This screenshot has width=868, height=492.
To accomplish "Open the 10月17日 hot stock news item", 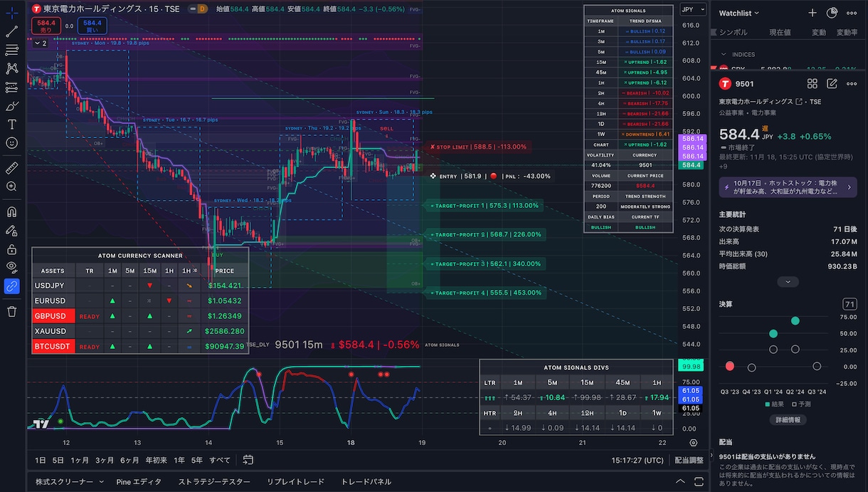I will coord(788,187).
